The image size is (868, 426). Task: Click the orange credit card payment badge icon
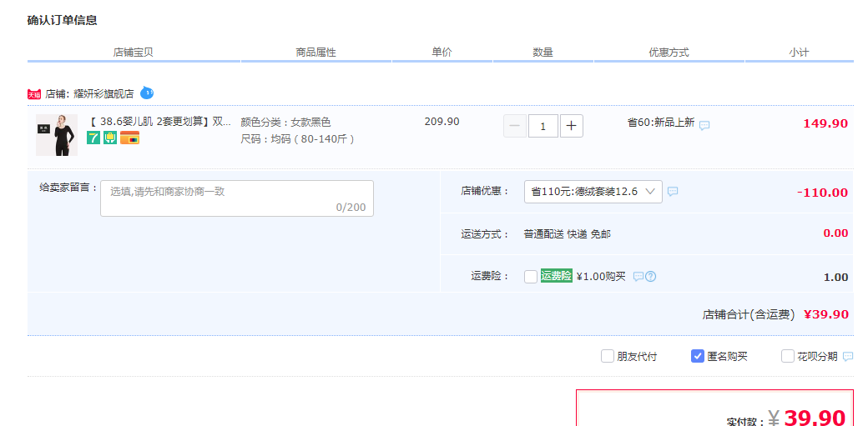tap(129, 138)
